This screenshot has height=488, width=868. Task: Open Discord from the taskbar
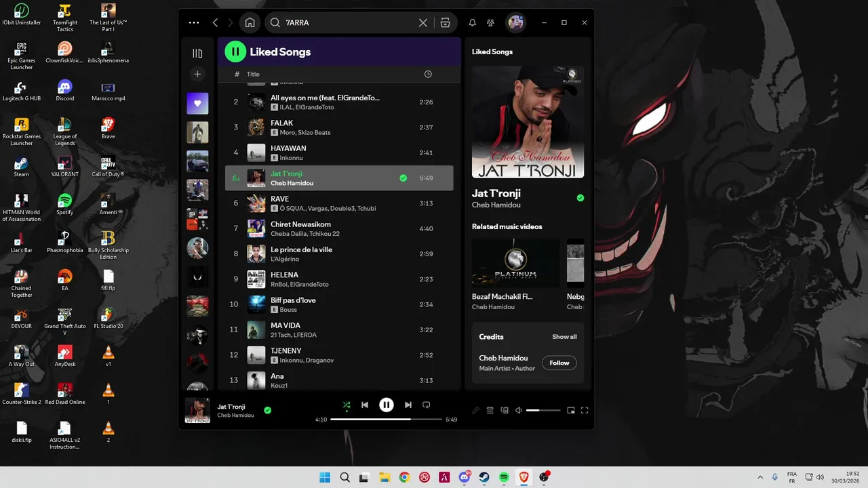465,477
